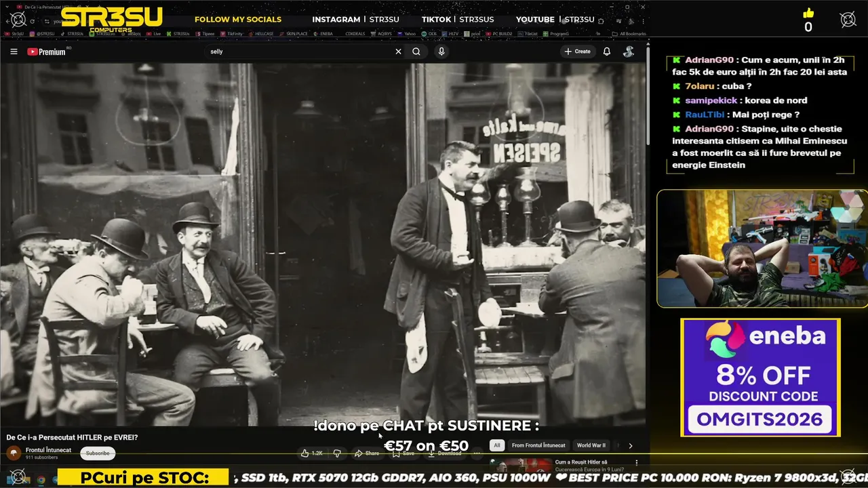
Task: Share the video
Action: (367, 453)
